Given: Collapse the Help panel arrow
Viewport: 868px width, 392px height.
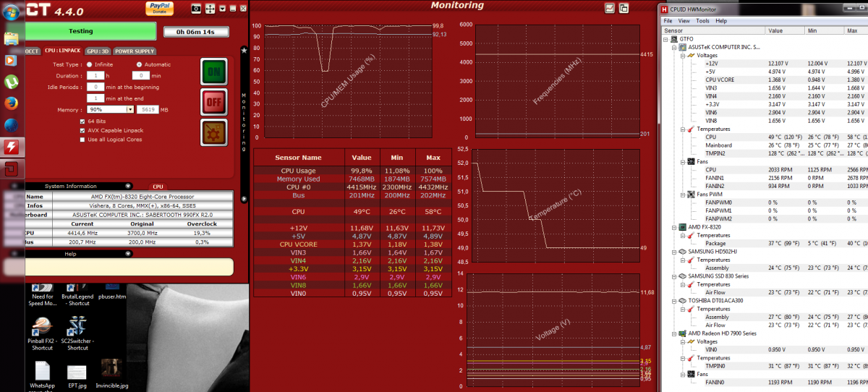Looking at the screenshot, I should [128, 254].
